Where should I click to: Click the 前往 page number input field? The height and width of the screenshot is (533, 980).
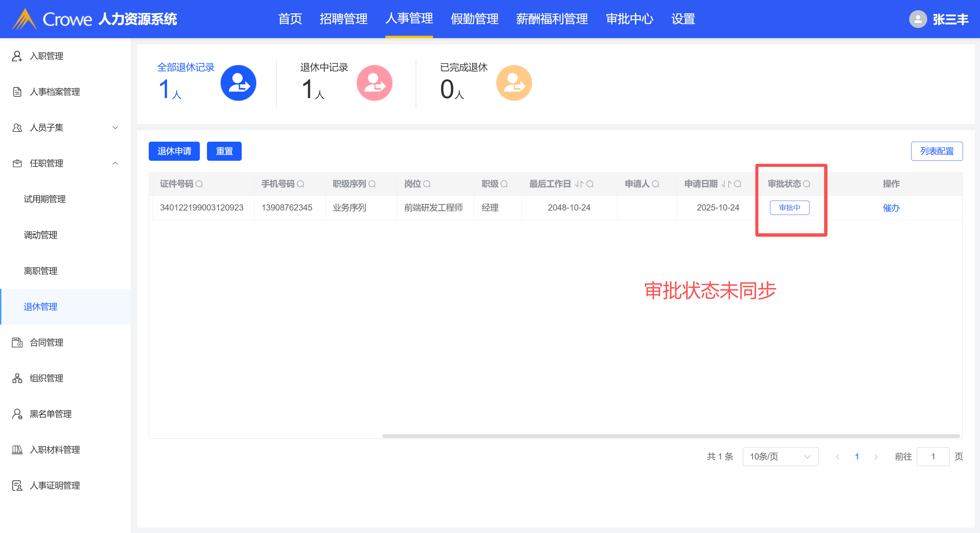pos(933,456)
